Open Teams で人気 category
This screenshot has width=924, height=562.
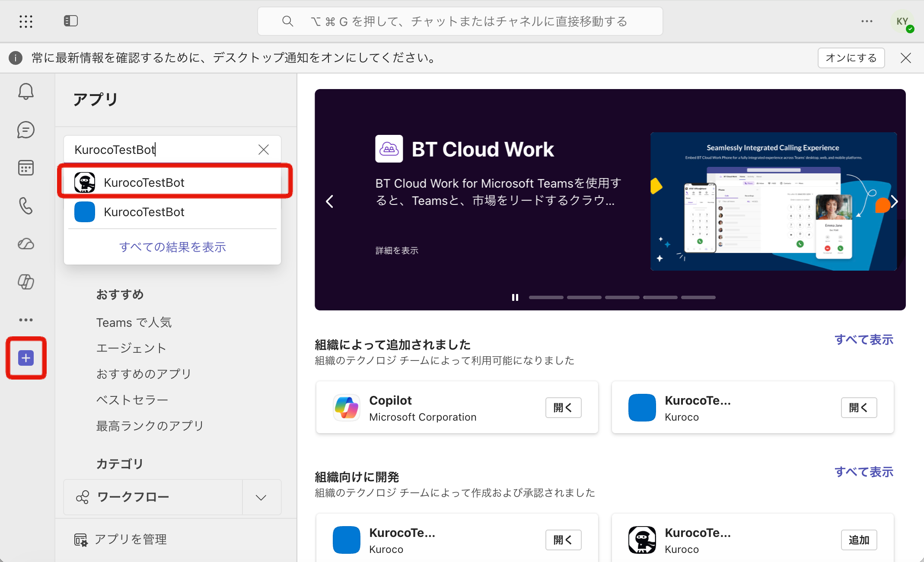point(134,323)
